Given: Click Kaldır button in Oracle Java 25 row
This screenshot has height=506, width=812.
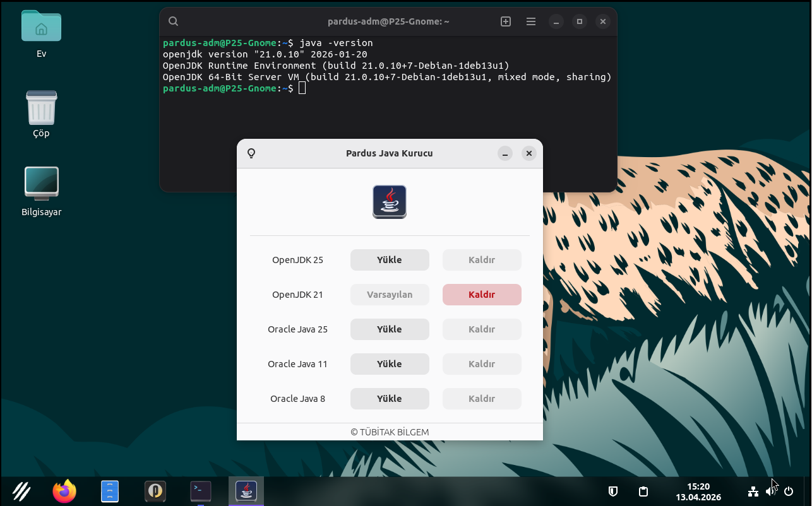Looking at the screenshot, I should [x=482, y=329].
